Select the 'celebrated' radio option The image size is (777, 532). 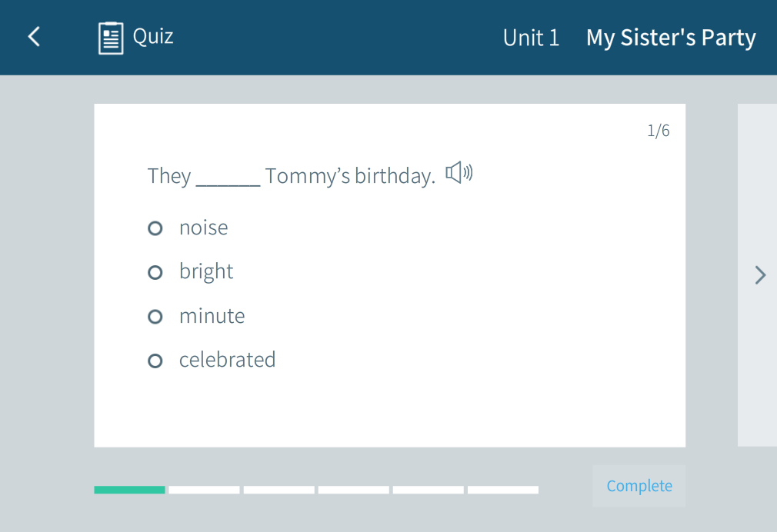click(155, 361)
